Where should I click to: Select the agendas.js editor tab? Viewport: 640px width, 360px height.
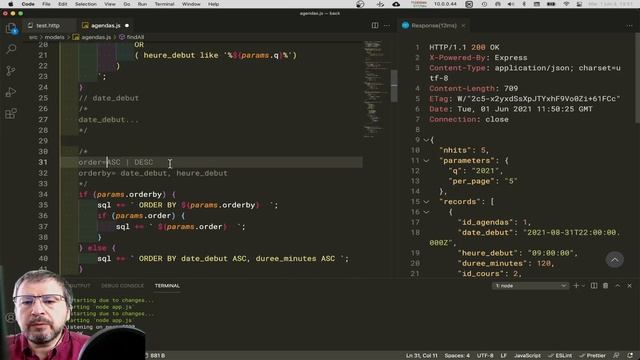coord(105,25)
